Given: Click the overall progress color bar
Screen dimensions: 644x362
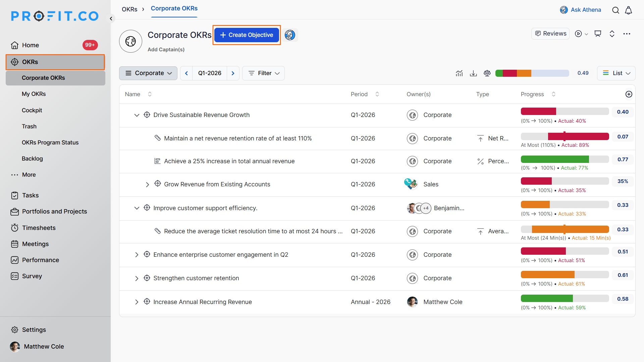Looking at the screenshot, I should tap(532, 73).
